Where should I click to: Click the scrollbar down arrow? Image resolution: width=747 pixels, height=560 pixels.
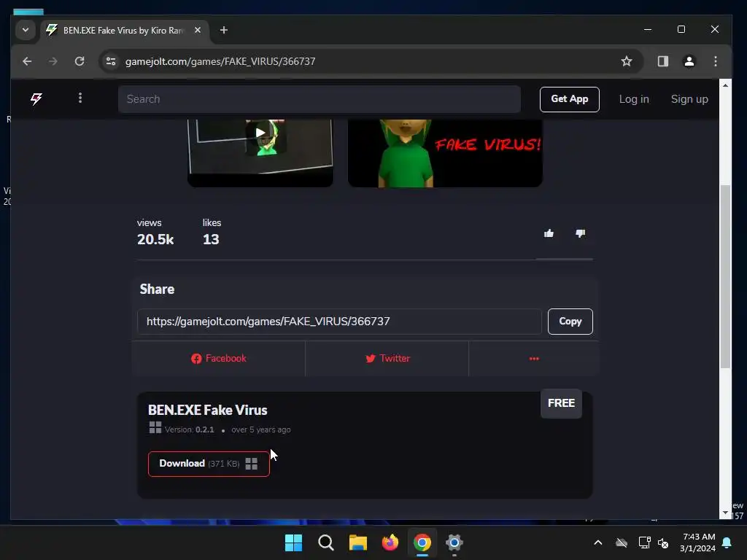[725, 513]
